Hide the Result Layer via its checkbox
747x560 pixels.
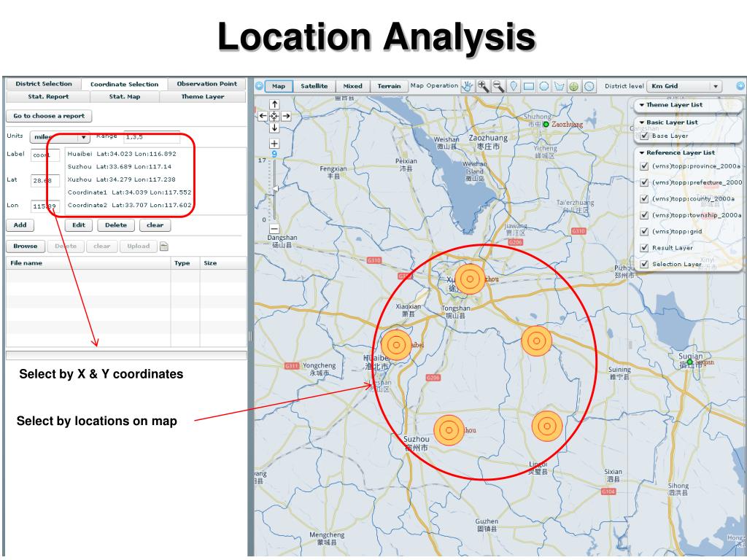point(645,248)
